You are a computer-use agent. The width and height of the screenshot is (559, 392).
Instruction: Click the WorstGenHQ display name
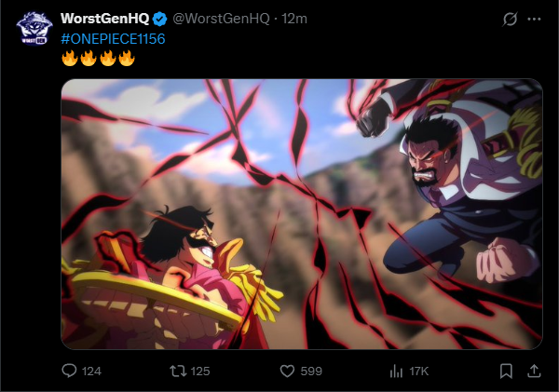click(104, 19)
